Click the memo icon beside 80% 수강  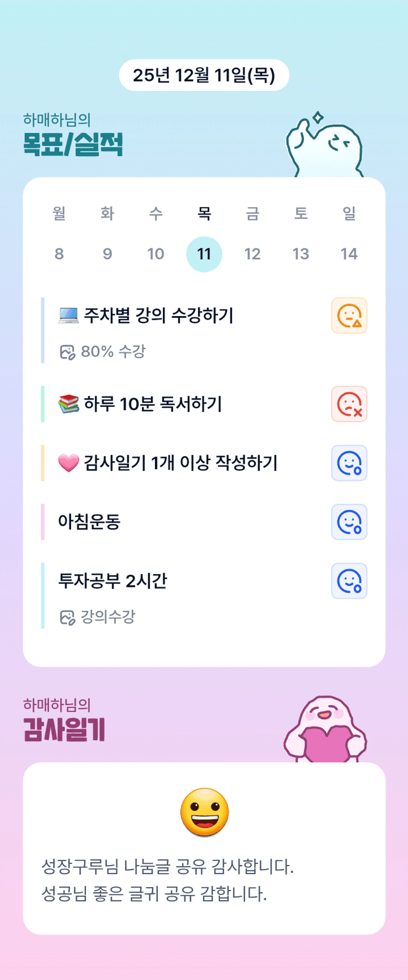(x=67, y=352)
